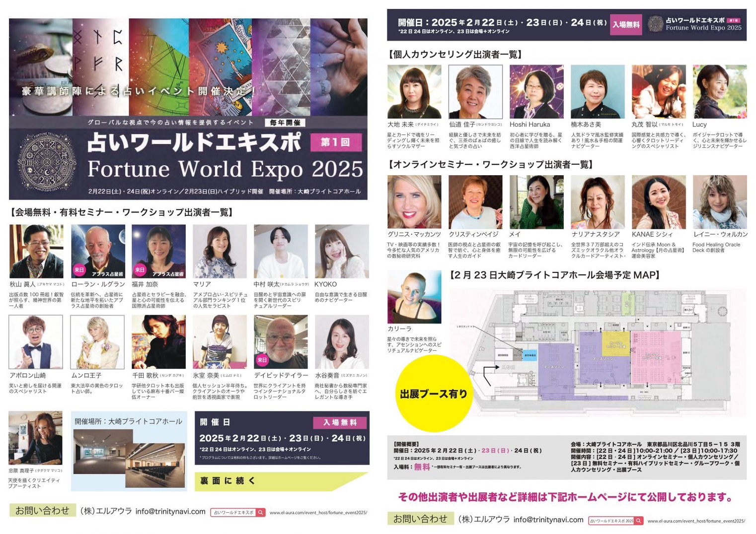Screen dimensions: 756x534
Task: Click the magenta search magnifier icon in left footer
Action: (260, 513)
